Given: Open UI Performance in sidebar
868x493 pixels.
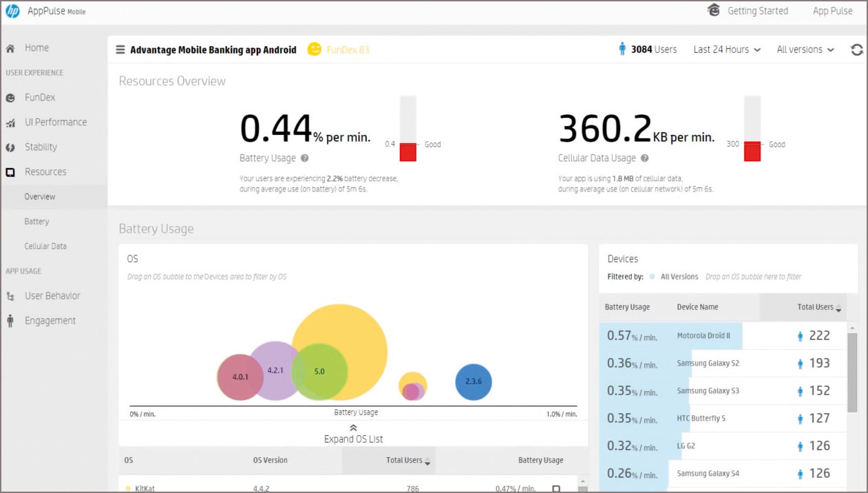Looking at the screenshot, I should coord(55,123).
